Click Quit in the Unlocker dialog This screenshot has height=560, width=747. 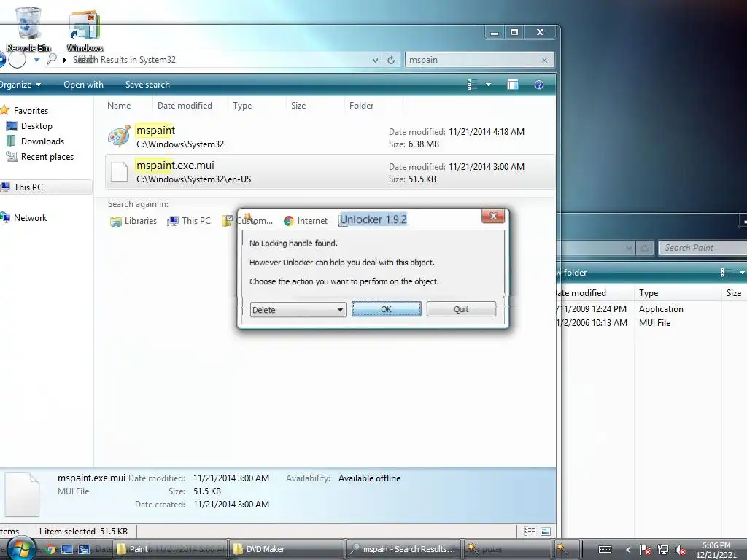pyautogui.click(x=461, y=309)
